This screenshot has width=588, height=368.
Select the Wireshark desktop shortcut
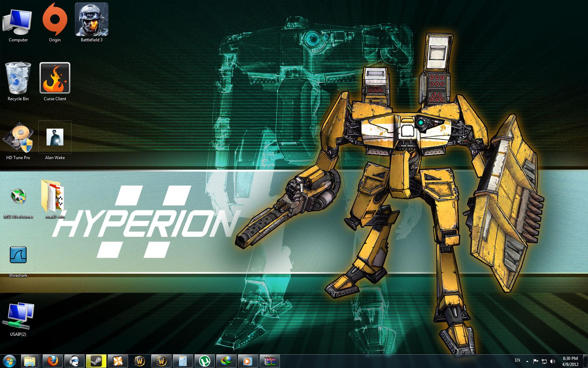(18, 259)
